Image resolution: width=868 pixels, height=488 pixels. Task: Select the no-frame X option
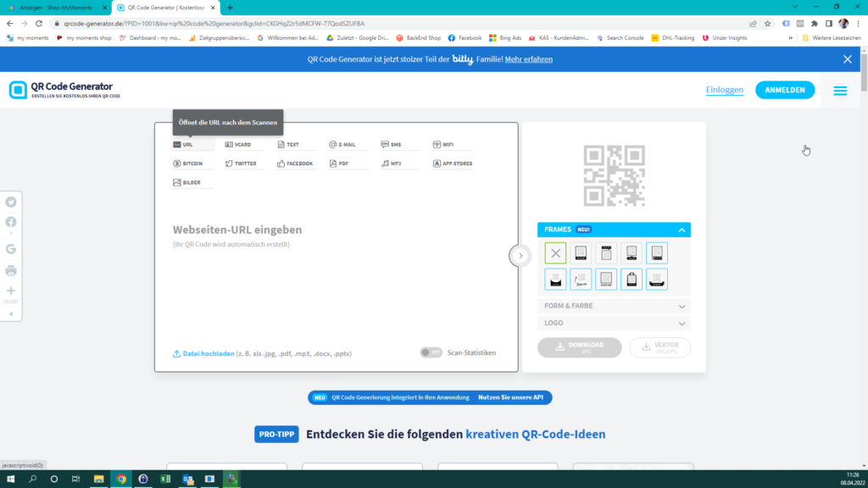(x=555, y=252)
